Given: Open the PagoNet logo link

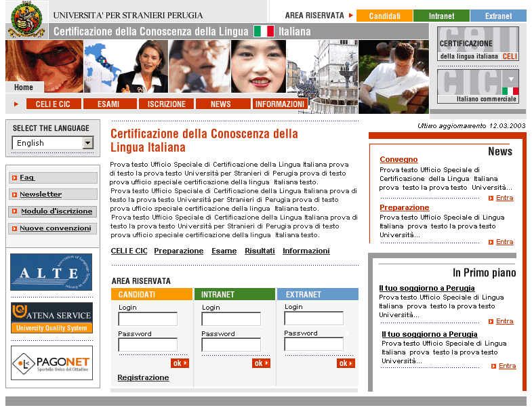Looking at the screenshot, I should pyautogui.click(x=52, y=363).
